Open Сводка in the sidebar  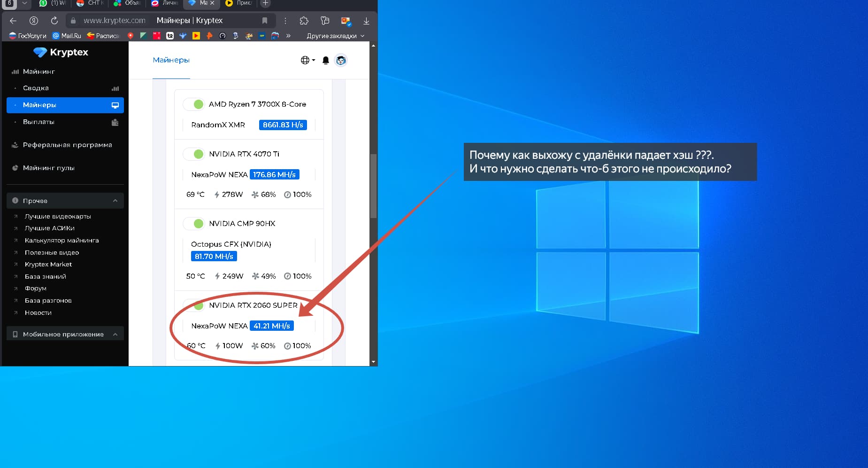tap(65, 88)
